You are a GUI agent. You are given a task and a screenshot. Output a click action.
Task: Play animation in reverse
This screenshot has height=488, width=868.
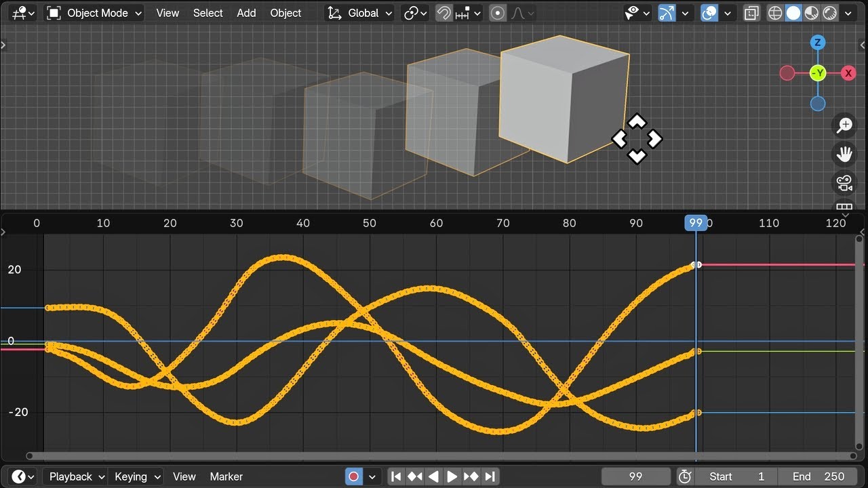point(434,476)
